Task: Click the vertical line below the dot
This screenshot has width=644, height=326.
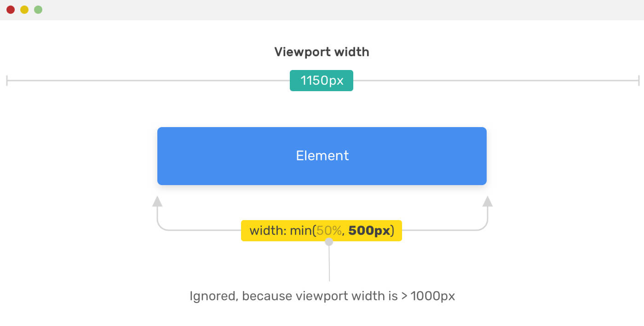Action: point(329,263)
